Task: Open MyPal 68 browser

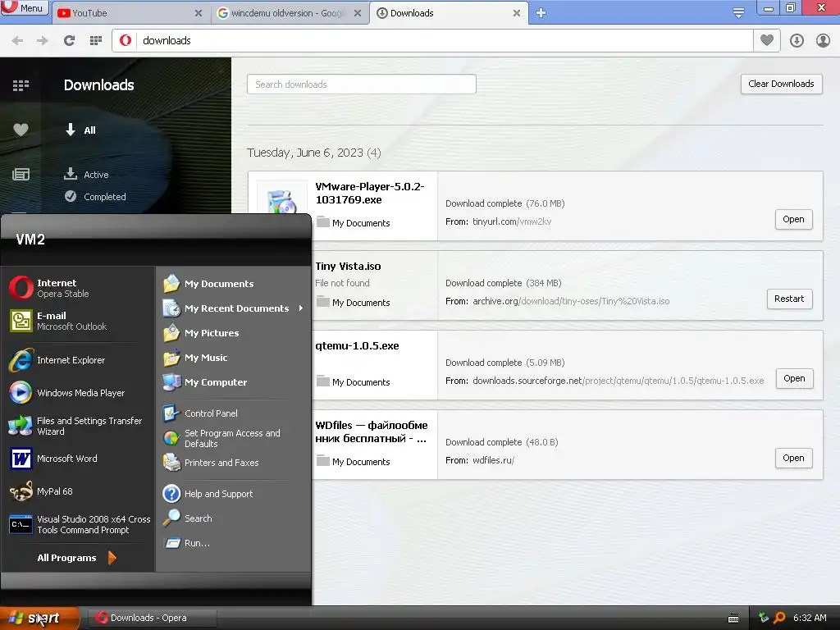Action: [x=80, y=491]
